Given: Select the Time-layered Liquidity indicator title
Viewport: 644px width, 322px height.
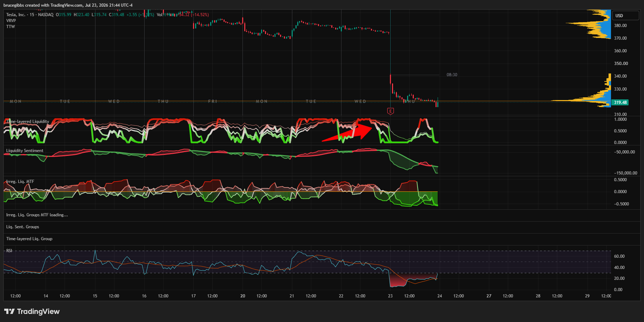Looking at the screenshot, I should pyautogui.click(x=28, y=121).
